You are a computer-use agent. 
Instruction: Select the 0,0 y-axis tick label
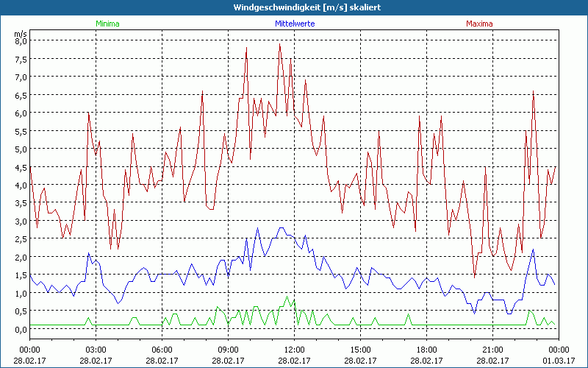click(20, 329)
